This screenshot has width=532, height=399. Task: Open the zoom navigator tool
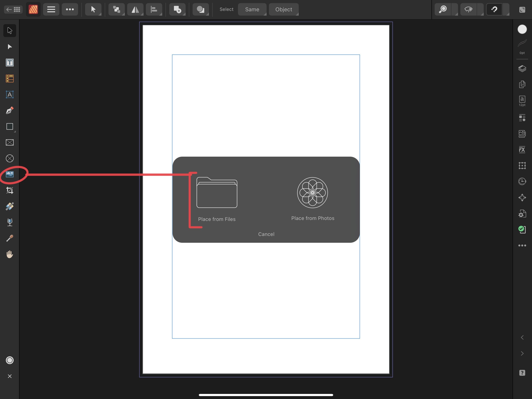[443, 9]
